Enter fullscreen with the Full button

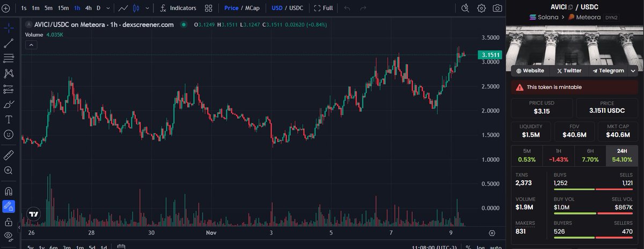pos(323,8)
